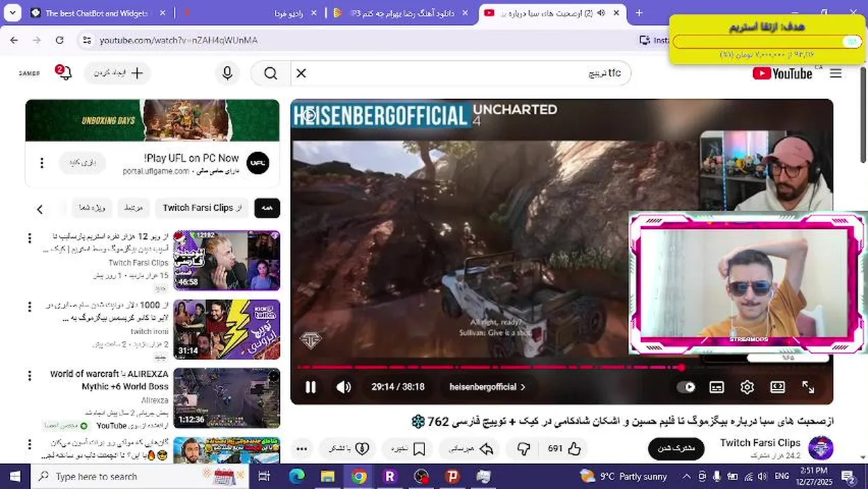
Task: Open the UNBOXING DAYS ad banner
Action: click(x=152, y=120)
